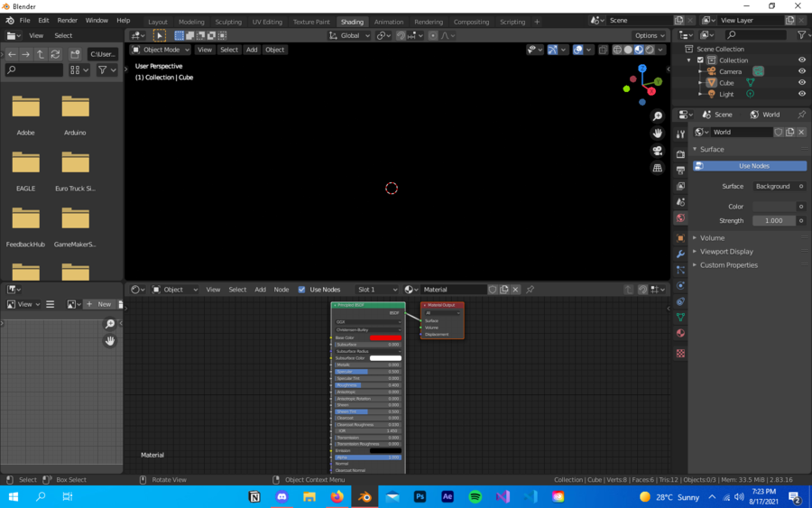Open the Object Mode dropdown
Viewport: 812px width, 508px height.
point(161,50)
